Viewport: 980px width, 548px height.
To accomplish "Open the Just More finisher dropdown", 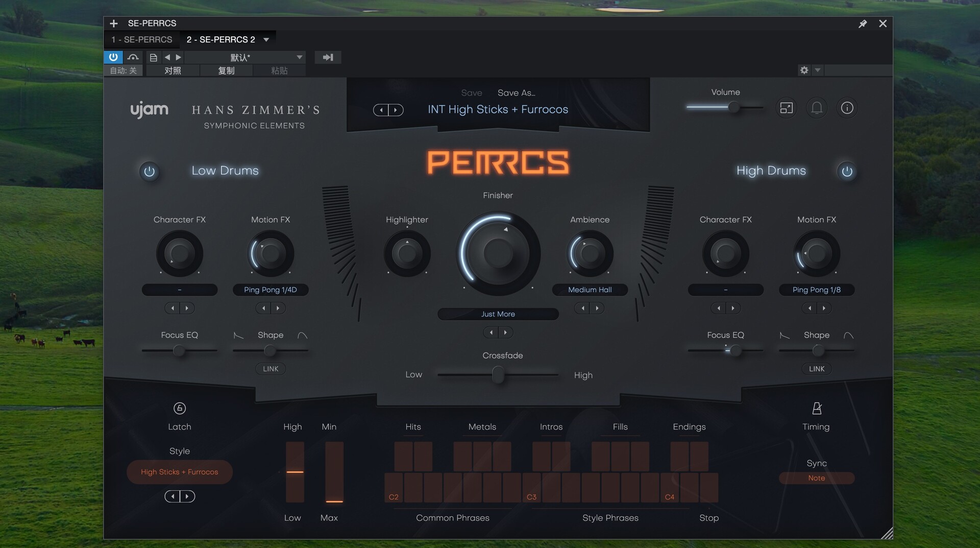I will (x=498, y=314).
